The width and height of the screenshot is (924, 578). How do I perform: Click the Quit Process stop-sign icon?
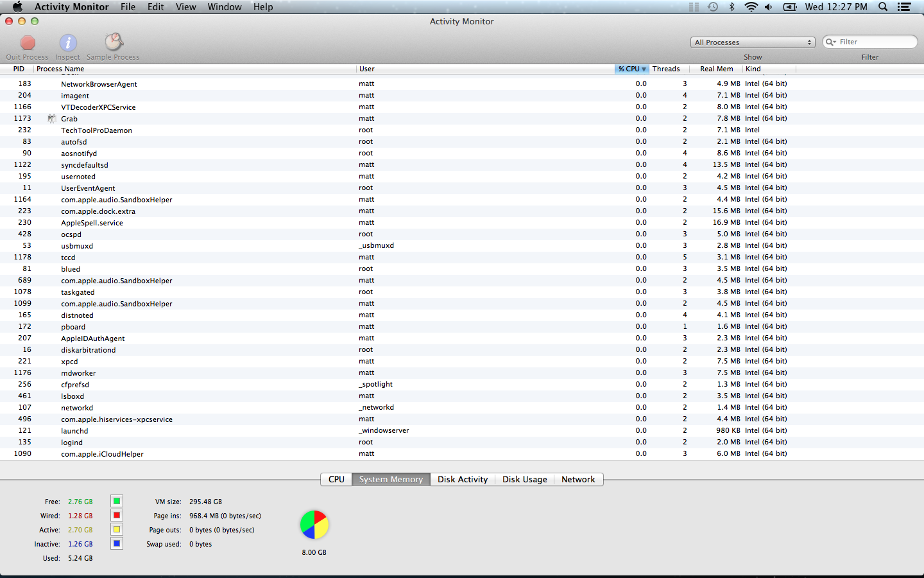28,43
